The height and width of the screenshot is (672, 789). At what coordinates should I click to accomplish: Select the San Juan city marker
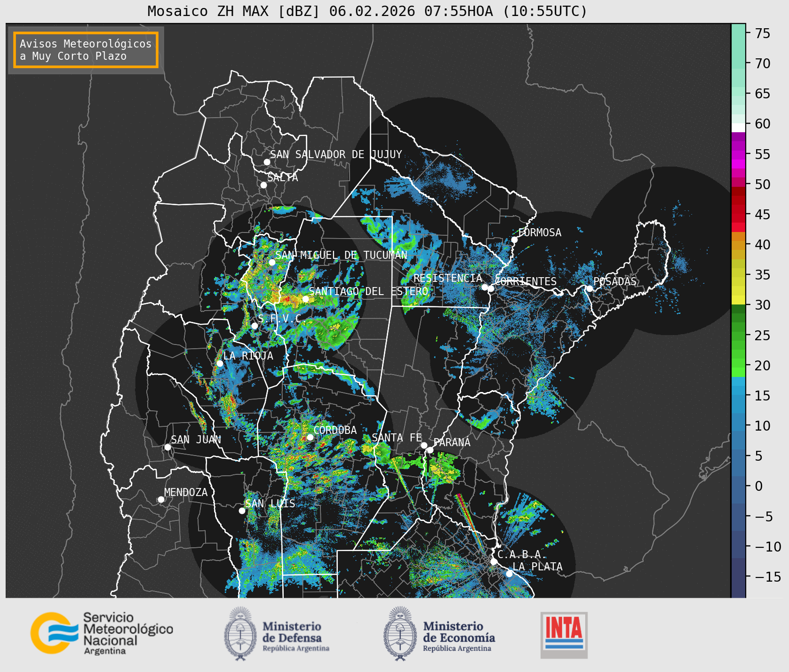point(167,447)
